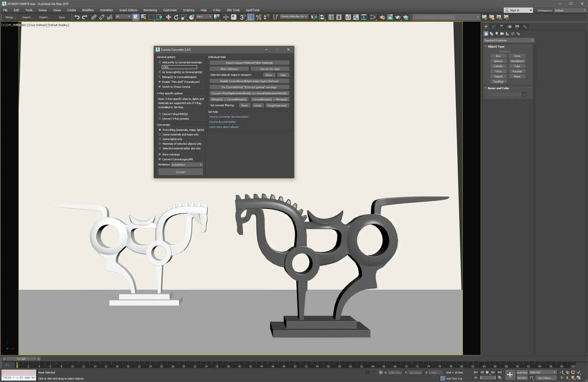Open Render Setup from the toolbar
The height and width of the screenshot is (382, 588).
tap(382, 17)
